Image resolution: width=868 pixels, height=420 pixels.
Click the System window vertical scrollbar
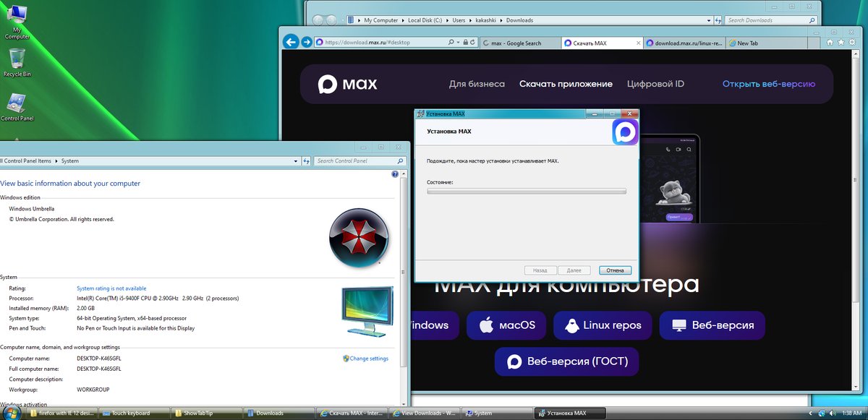pos(404,289)
